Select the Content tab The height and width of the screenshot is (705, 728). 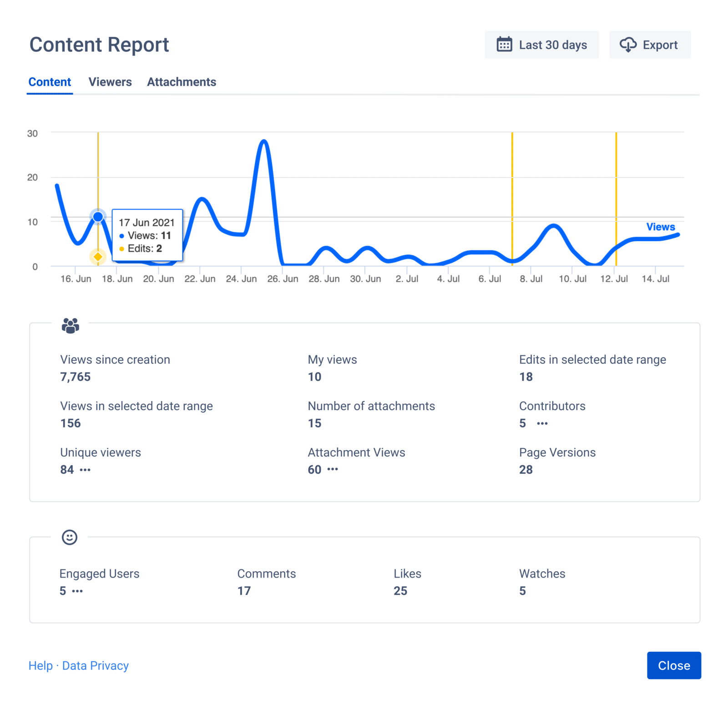coord(50,82)
